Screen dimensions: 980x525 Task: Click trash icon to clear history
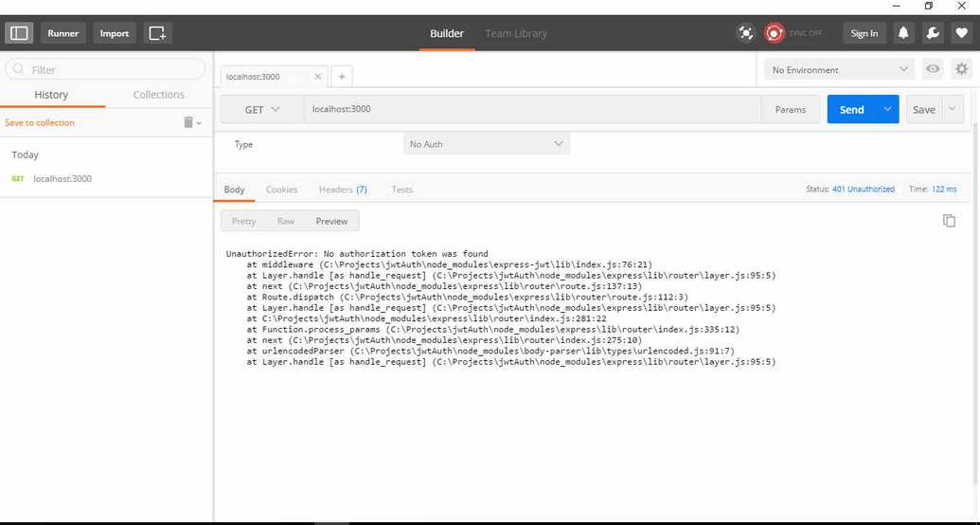click(188, 122)
